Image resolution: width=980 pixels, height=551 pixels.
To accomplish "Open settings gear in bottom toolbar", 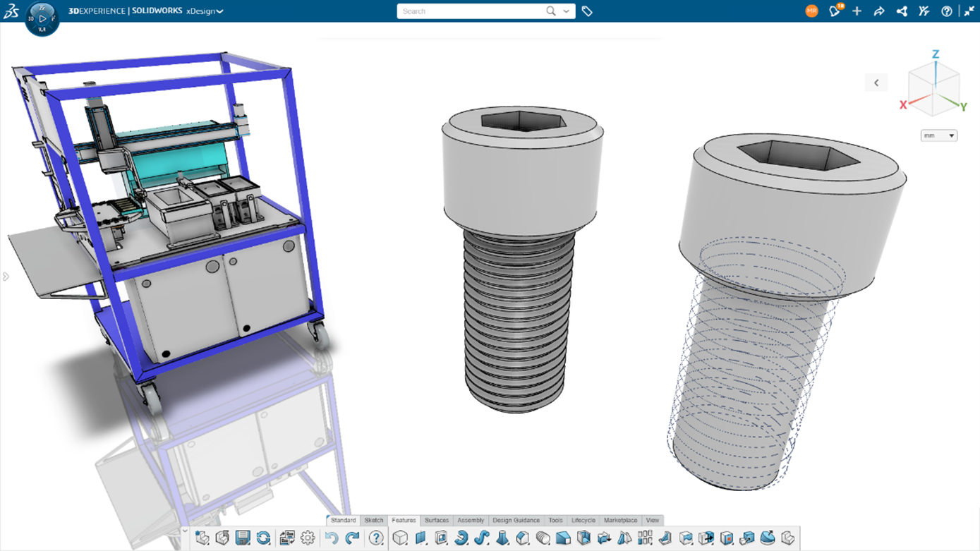I will point(308,538).
